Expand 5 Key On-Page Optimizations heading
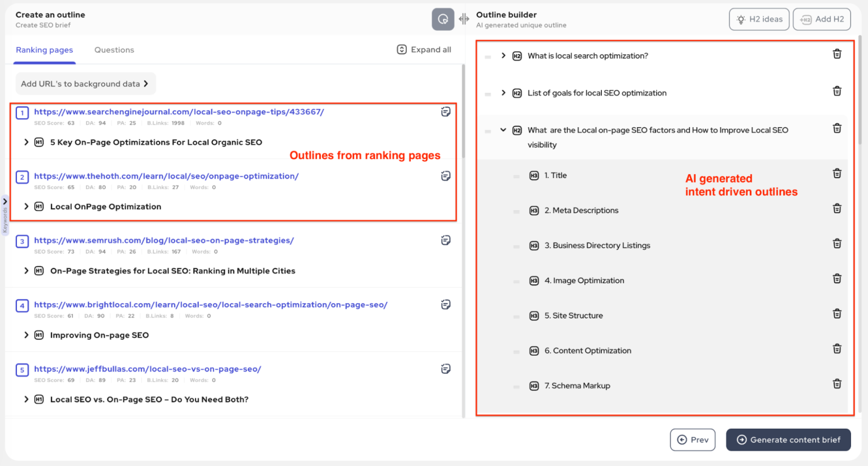 tap(26, 142)
